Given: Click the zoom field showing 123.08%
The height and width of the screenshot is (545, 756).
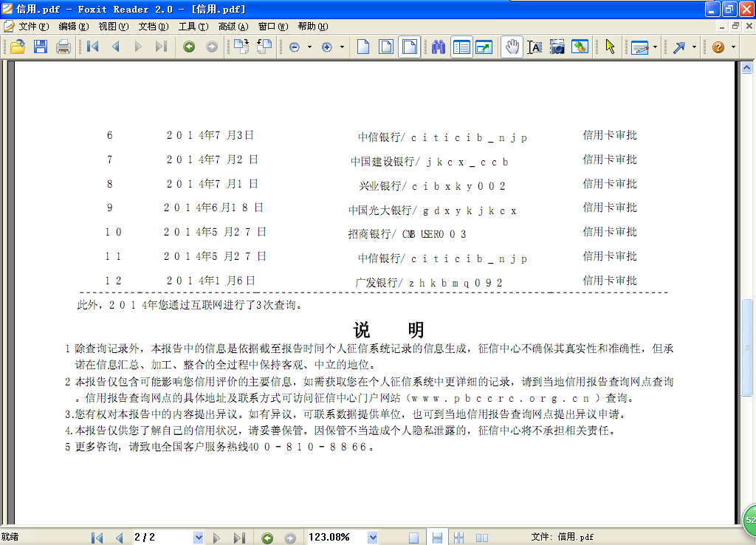Looking at the screenshot, I should coord(337,538).
